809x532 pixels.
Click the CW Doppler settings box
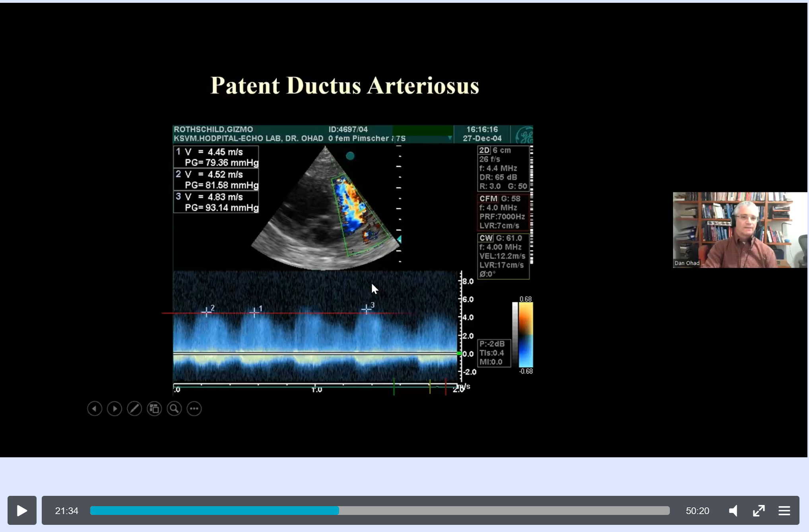point(503,256)
